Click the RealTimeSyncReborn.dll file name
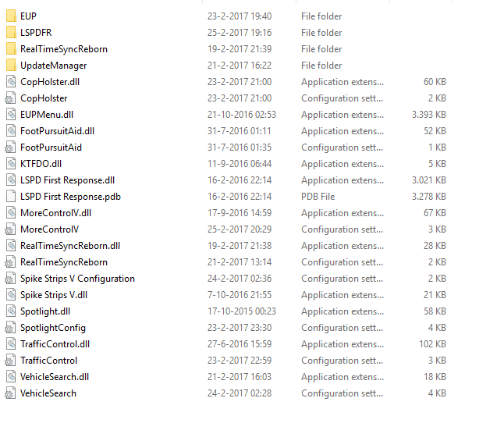 coord(70,246)
